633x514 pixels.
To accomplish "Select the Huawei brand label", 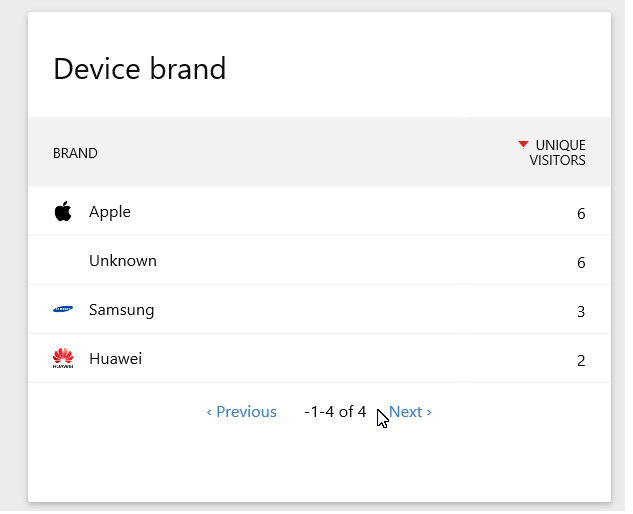I will tap(115, 359).
